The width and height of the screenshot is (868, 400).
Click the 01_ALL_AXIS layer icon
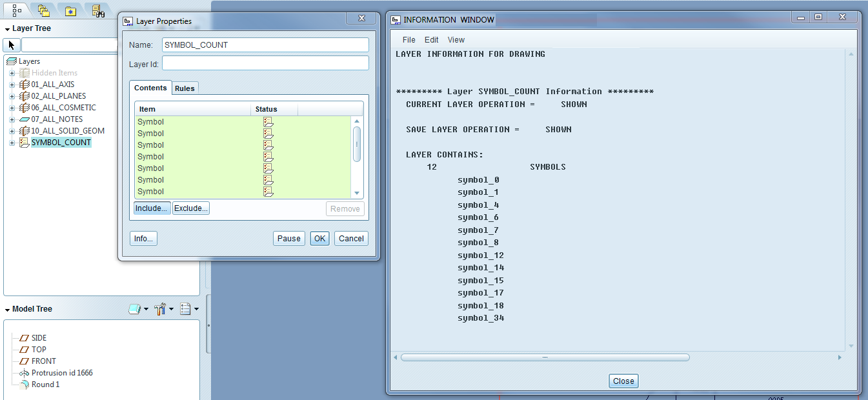(x=25, y=85)
